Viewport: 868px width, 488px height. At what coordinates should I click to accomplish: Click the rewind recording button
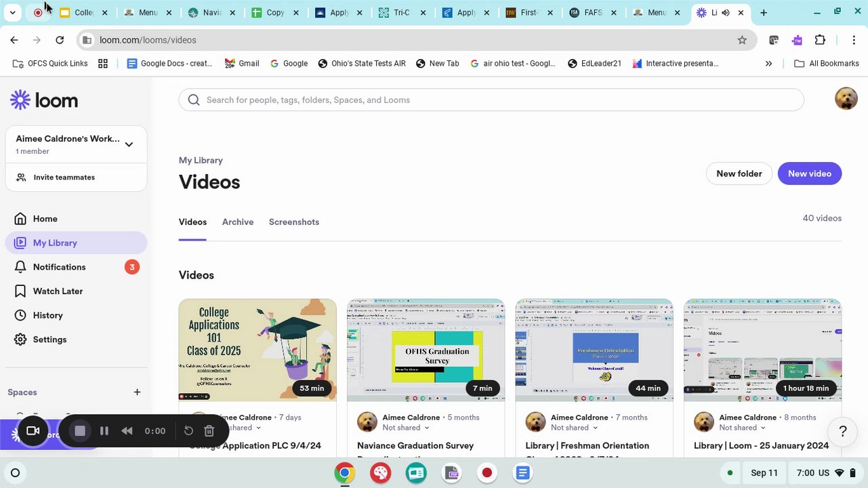[127, 431]
